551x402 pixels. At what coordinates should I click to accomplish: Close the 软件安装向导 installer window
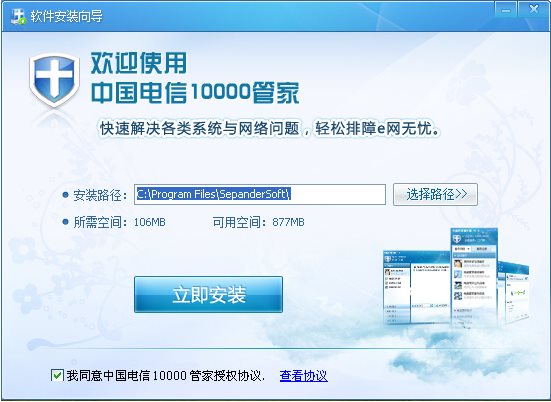[533, 9]
